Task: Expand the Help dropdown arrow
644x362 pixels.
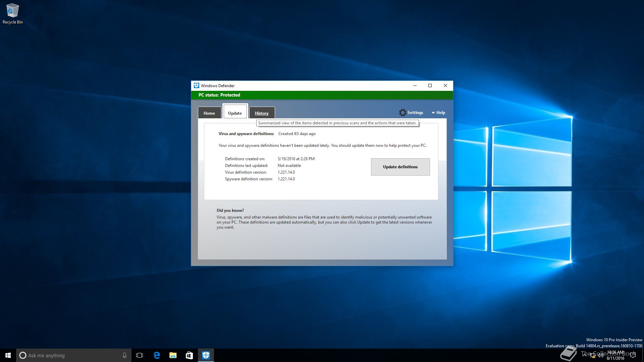Action: coord(433,113)
